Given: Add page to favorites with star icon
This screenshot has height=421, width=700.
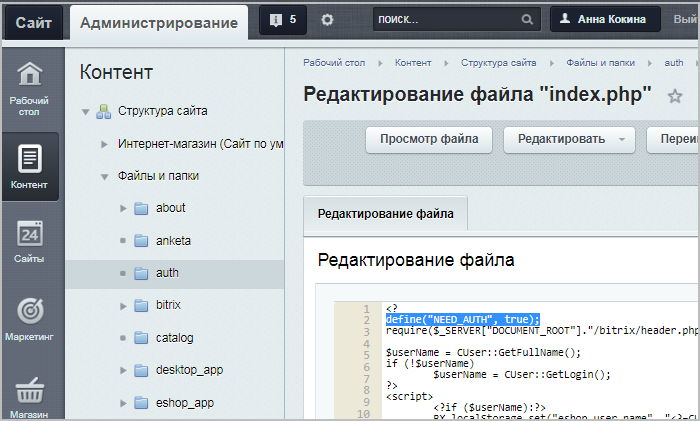Looking at the screenshot, I should click(x=675, y=96).
